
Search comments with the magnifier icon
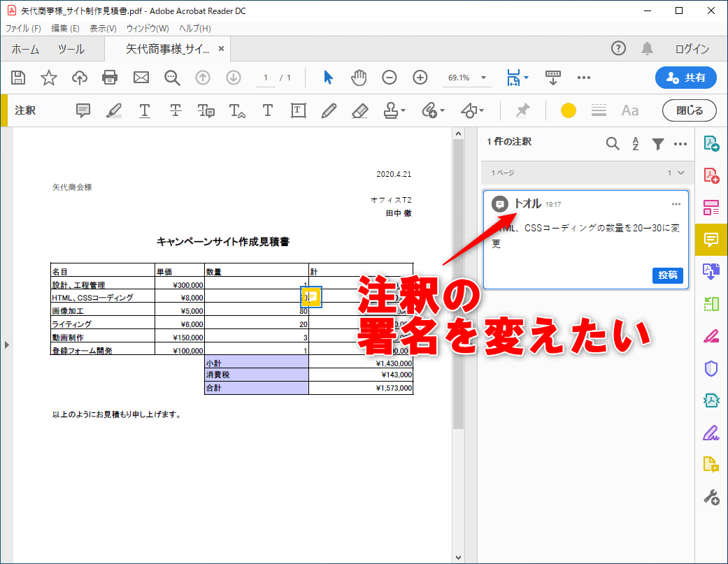(613, 143)
